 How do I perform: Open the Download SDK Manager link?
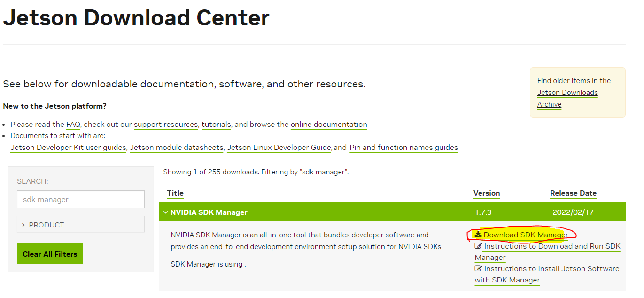point(526,235)
